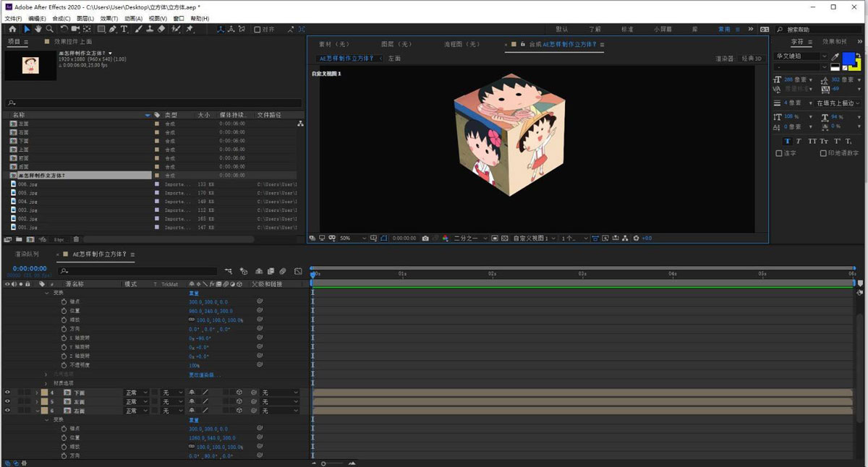Click the Graph Editor icon in timeline
868x467 pixels.
pyautogui.click(x=298, y=271)
